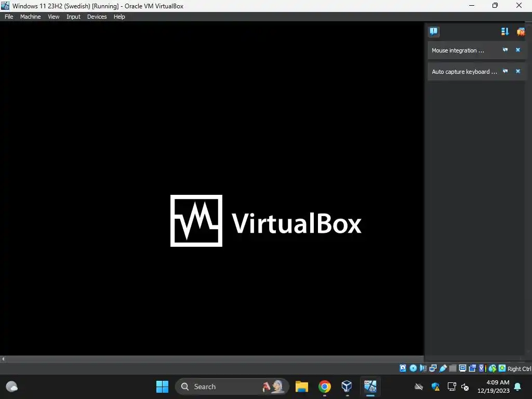The width and height of the screenshot is (532, 399).
Task: Open the Machine menu
Action: pos(30,17)
